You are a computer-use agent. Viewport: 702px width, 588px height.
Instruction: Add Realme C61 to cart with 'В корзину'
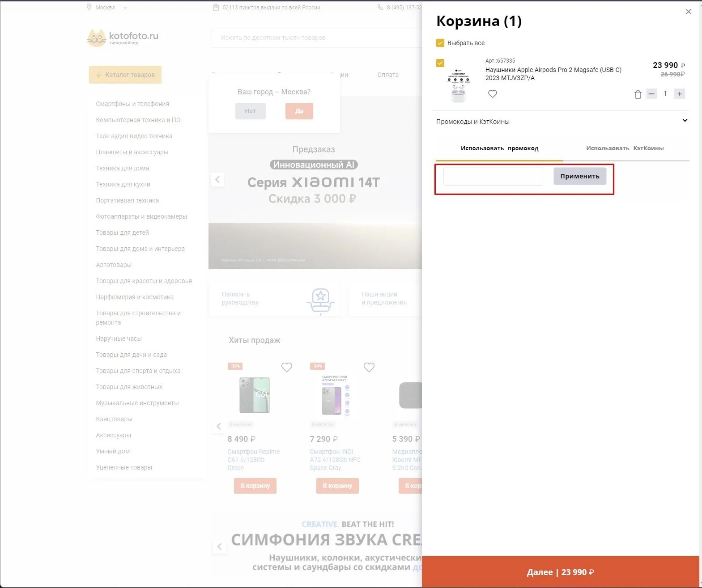pyautogui.click(x=255, y=486)
